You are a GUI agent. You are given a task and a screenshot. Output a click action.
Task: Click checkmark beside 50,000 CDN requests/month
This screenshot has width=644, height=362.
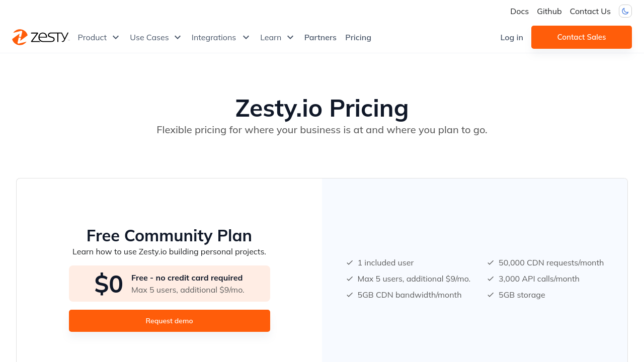[491, 262]
